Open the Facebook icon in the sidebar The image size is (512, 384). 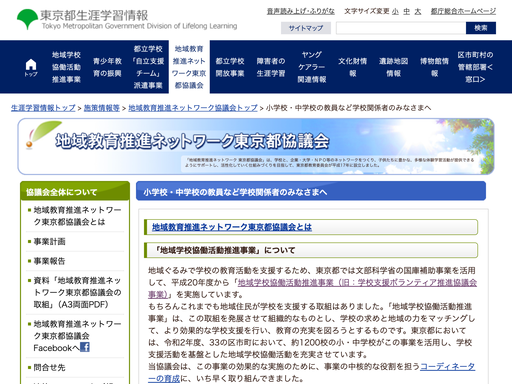[x=85, y=347]
